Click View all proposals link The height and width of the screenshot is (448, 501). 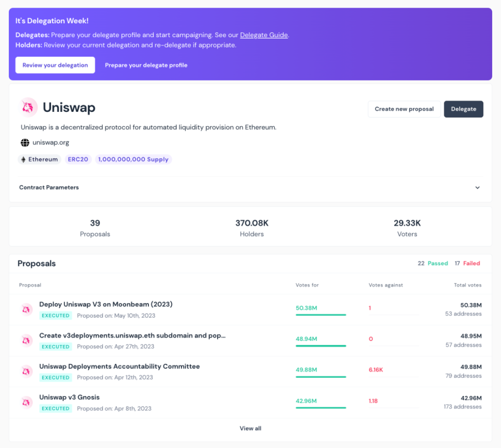coord(250,428)
